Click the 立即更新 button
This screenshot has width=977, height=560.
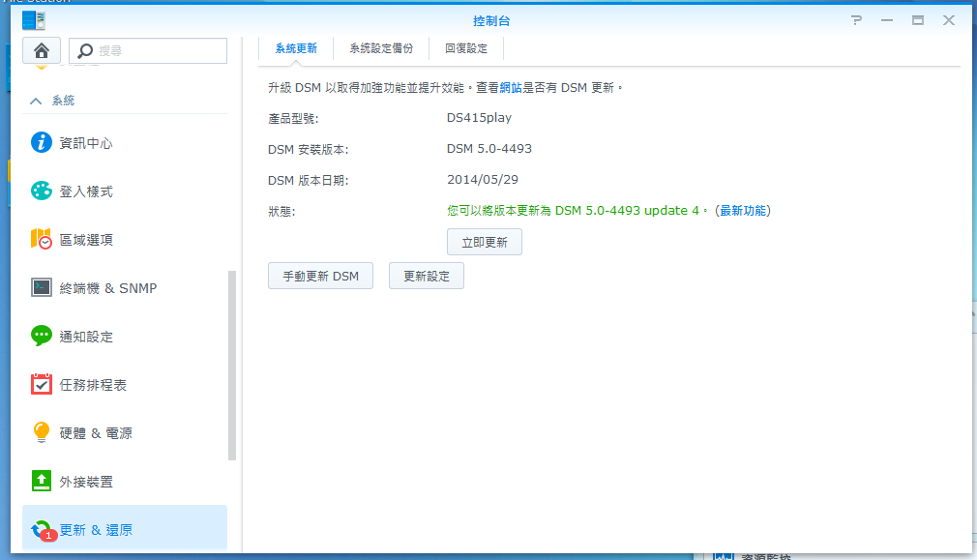click(x=484, y=243)
